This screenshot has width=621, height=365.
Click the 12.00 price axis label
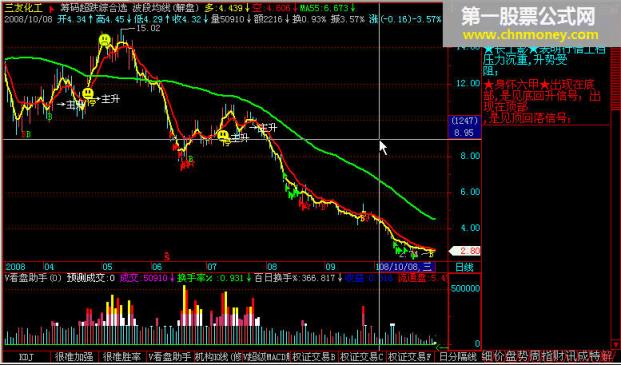click(x=468, y=83)
